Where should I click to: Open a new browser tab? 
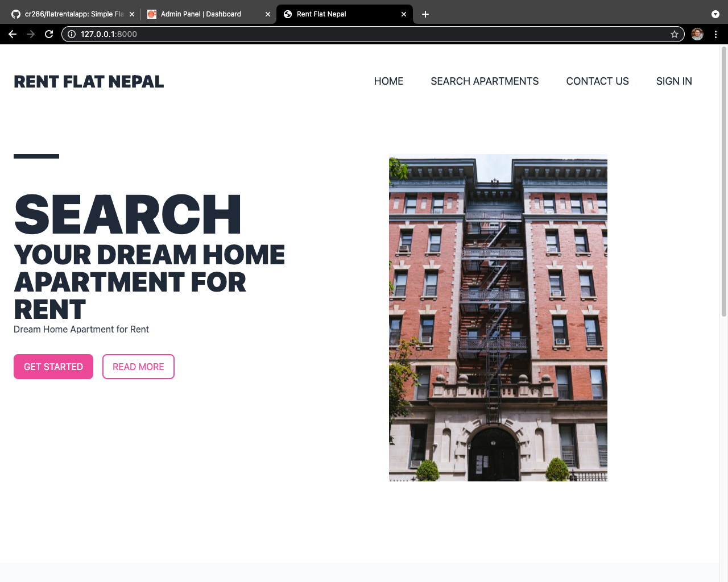coord(425,14)
